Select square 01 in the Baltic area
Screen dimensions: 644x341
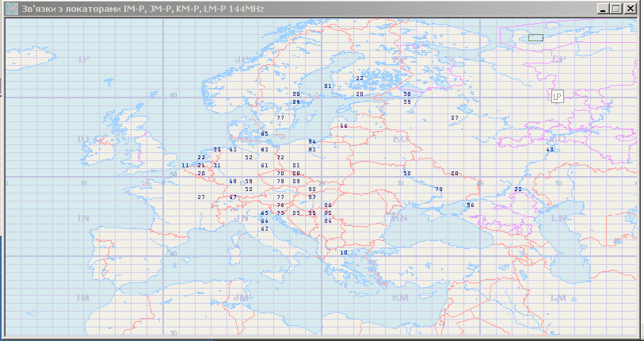(x=328, y=86)
